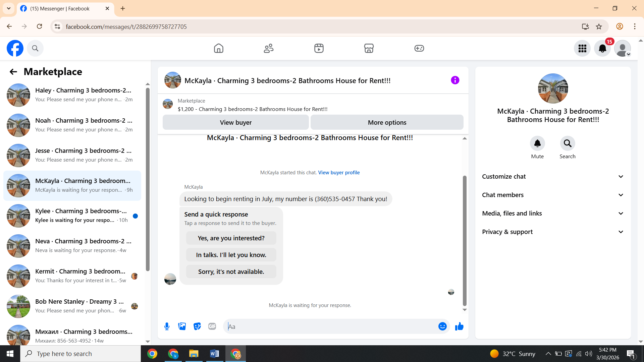Viewport: 644px width, 362px height.
Task: Open the emoji picker in message box
Action: 442,326
